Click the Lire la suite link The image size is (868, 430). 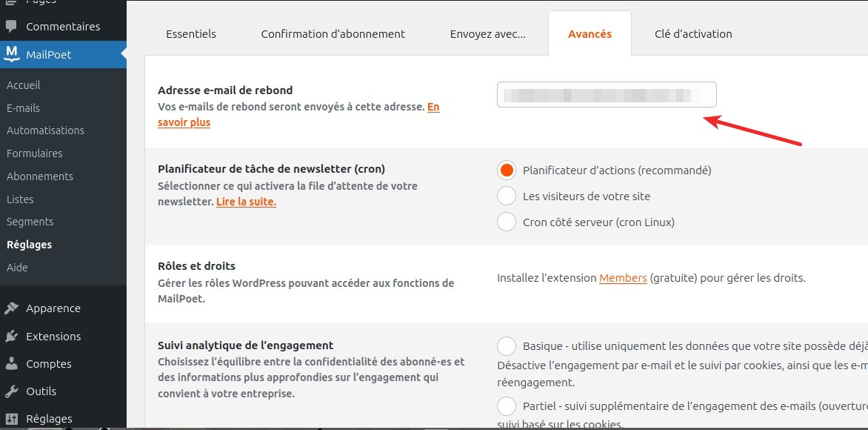click(x=246, y=202)
